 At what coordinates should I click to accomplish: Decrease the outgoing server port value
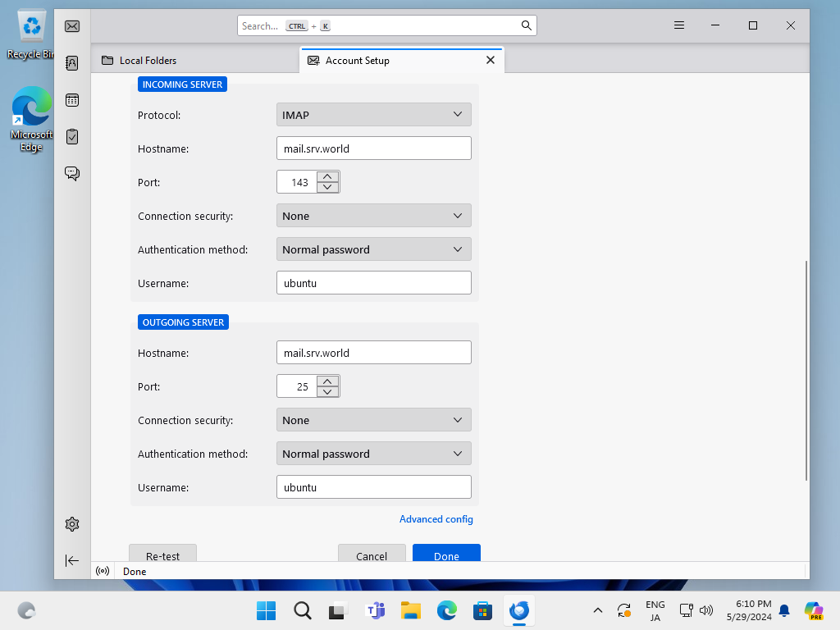coord(327,391)
